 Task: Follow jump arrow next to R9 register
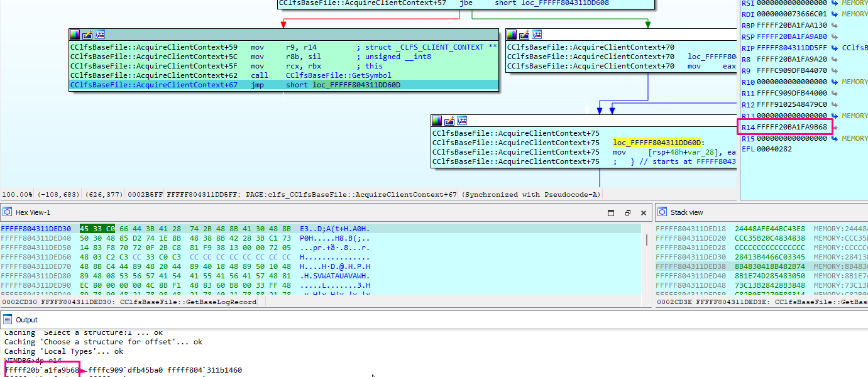(x=833, y=70)
